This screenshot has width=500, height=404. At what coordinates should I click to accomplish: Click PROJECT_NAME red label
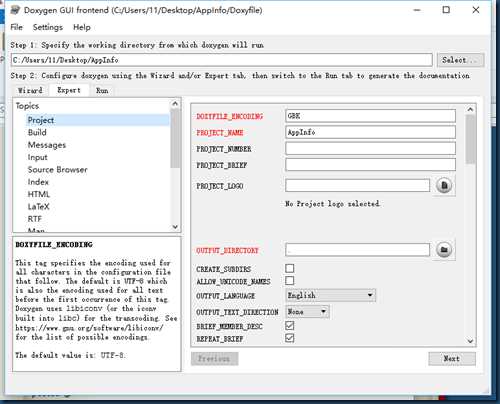tap(220, 133)
